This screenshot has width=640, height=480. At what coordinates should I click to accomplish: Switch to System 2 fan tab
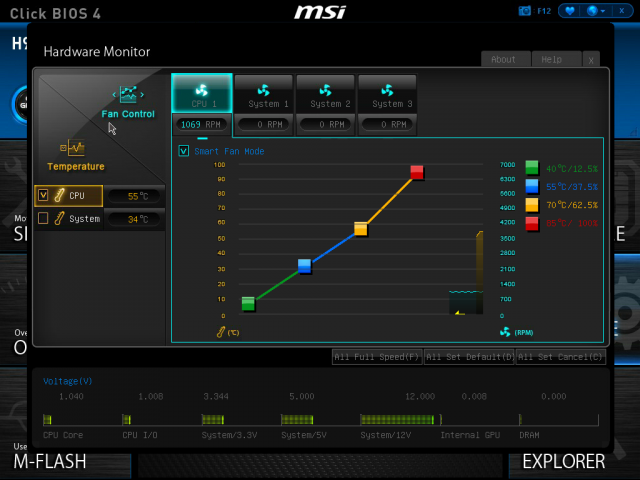tap(326, 93)
